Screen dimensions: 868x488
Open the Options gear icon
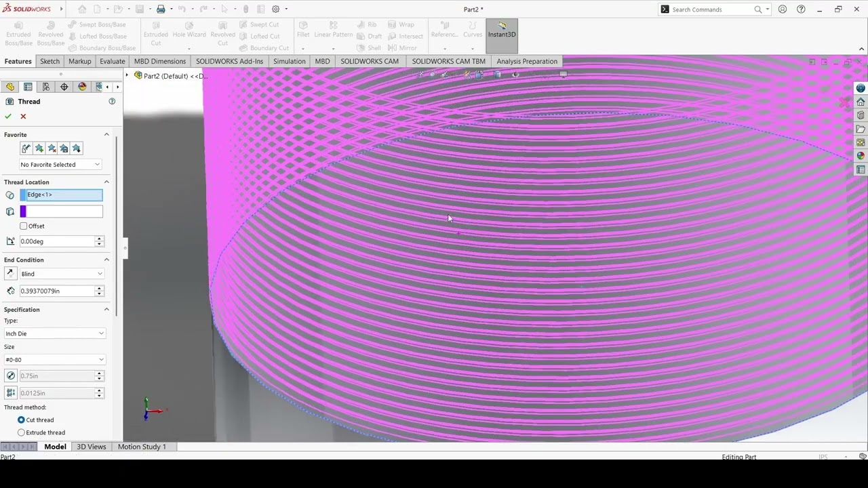point(275,9)
